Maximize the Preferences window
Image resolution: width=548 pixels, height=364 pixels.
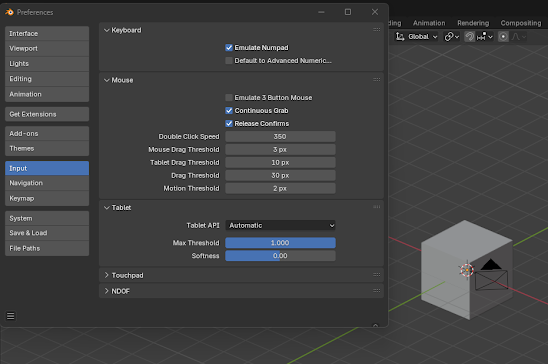pyautogui.click(x=348, y=12)
